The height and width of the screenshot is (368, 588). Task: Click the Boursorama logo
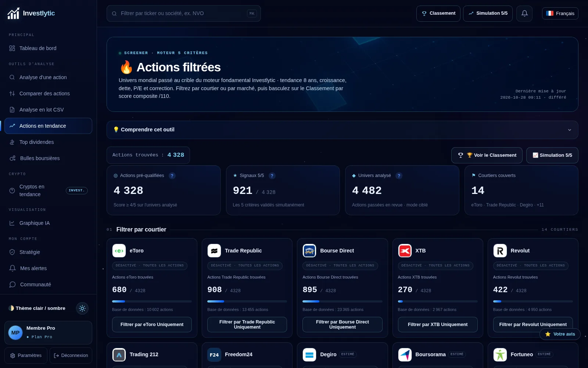(x=405, y=355)
